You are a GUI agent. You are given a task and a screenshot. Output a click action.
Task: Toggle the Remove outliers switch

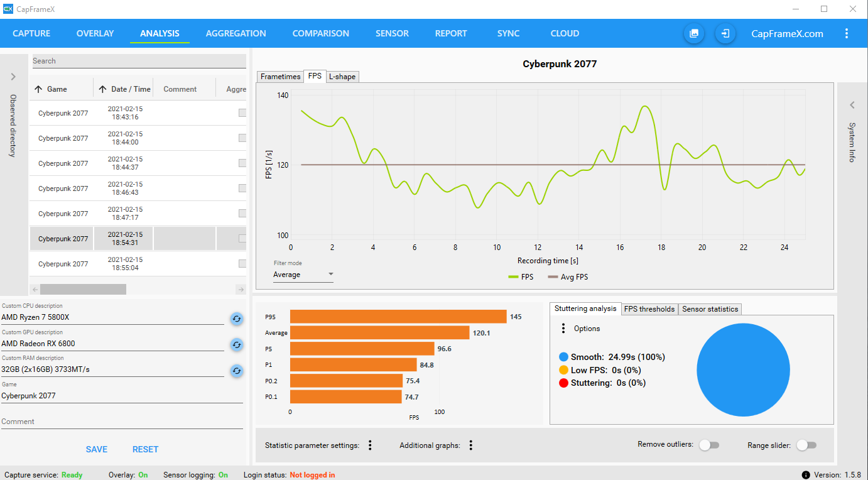709,445
